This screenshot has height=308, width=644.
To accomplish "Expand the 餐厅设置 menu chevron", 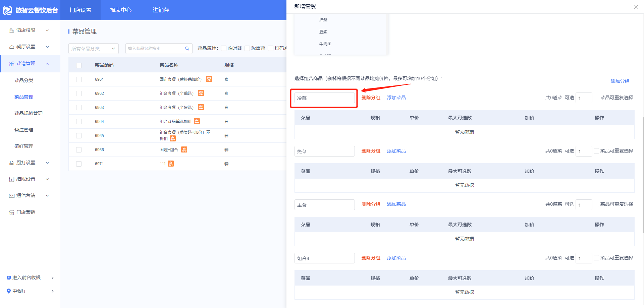I will (x=47, y=47).
